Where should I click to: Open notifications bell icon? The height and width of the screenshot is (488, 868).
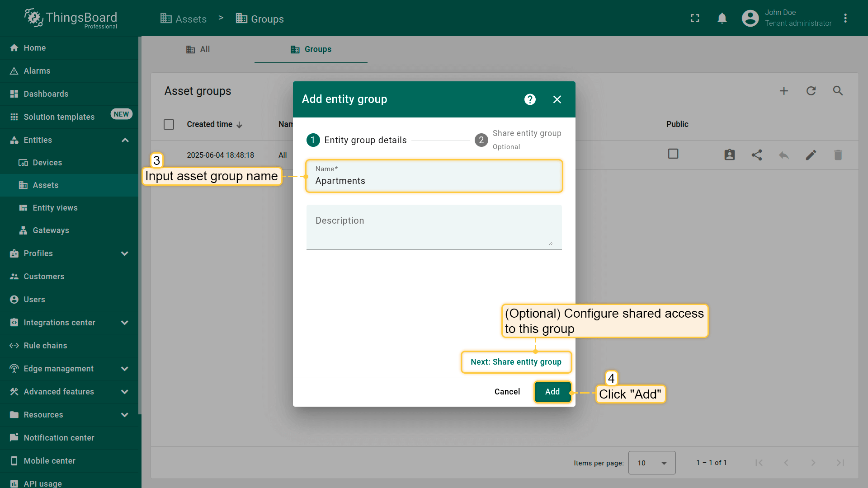(722, 18)
